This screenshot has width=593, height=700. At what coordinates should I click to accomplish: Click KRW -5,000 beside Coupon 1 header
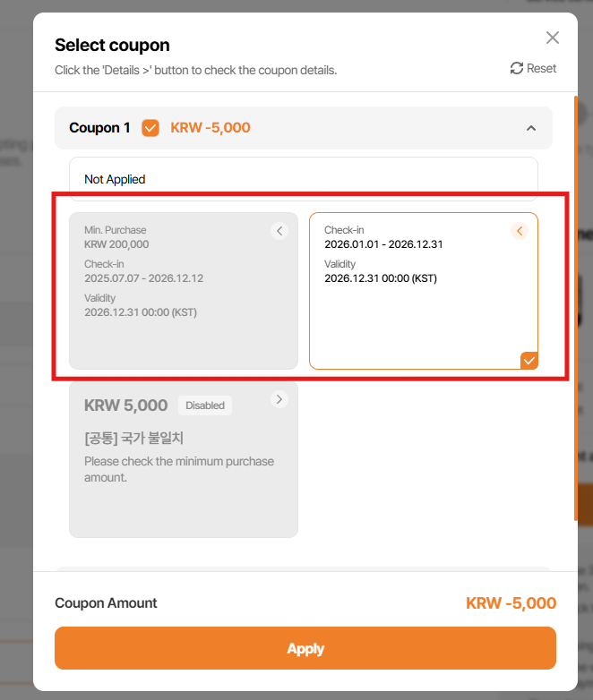tap(211, 128)
